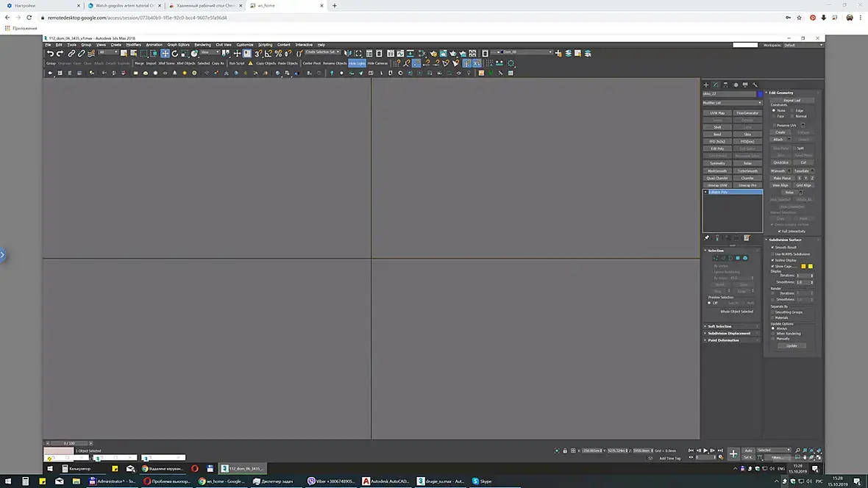Image resolution: width=868 pixels, height=488 pixels.
Task: Click the Symmetry modifier button
Action: tap(717, 163)
